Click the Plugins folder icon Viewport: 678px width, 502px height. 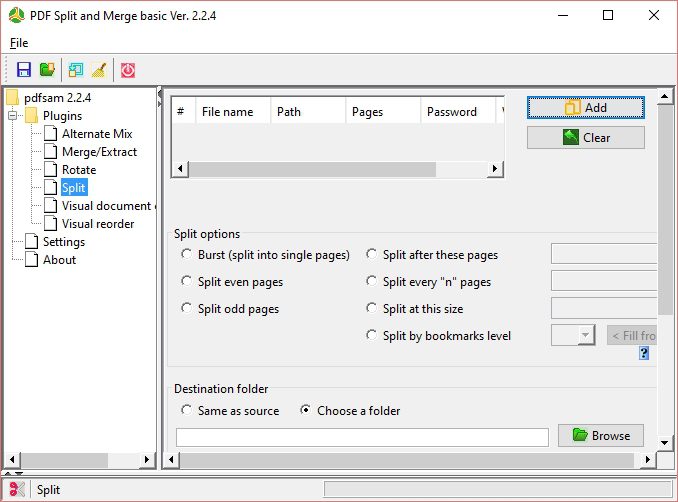31,115
